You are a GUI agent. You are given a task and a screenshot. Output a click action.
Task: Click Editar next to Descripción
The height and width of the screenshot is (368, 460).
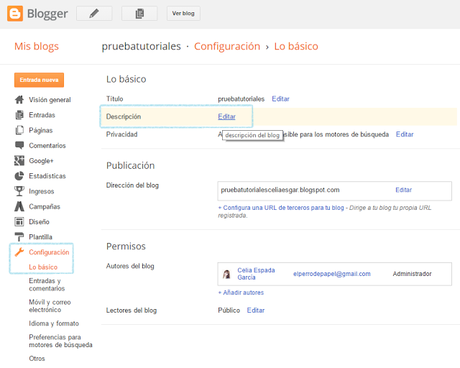227,117
